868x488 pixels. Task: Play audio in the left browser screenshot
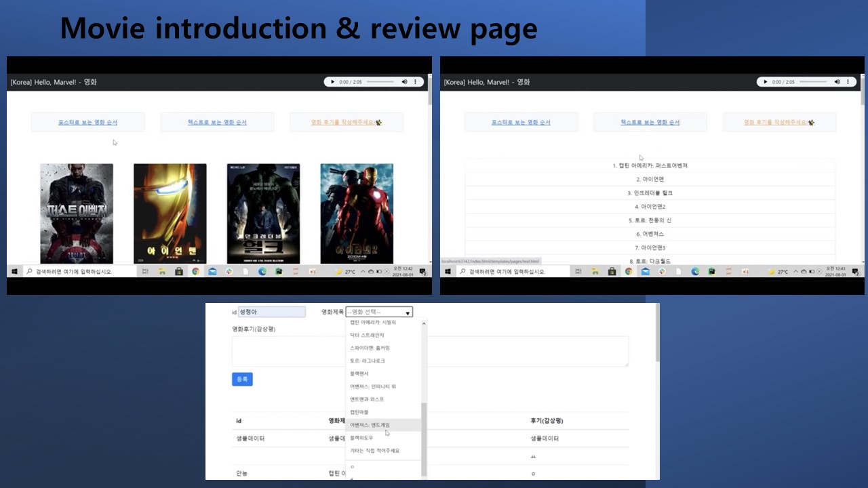(x=332, y=82)
